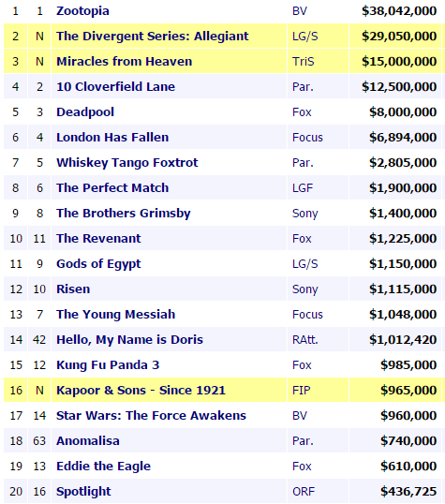Open the Anomalisa movie link
Screen dimensions: 445x504
click(x=88, y=441)
